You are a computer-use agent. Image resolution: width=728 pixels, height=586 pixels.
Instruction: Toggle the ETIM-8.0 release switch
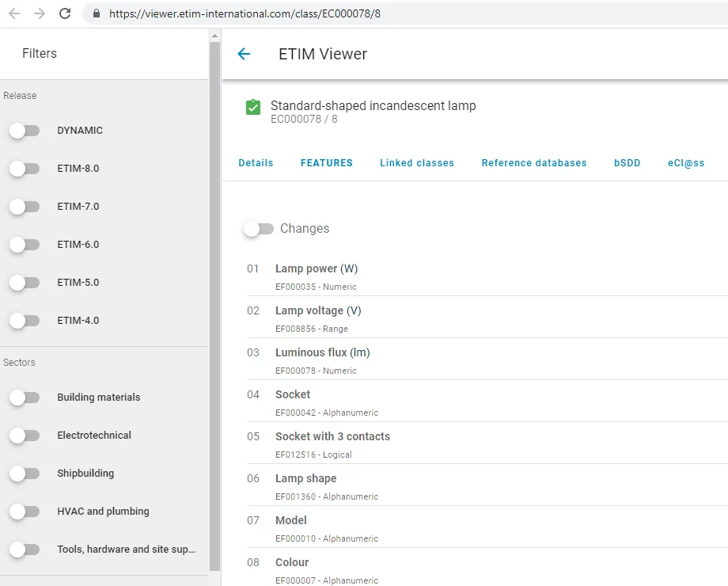pyautogui.click(x=25, y=168)
